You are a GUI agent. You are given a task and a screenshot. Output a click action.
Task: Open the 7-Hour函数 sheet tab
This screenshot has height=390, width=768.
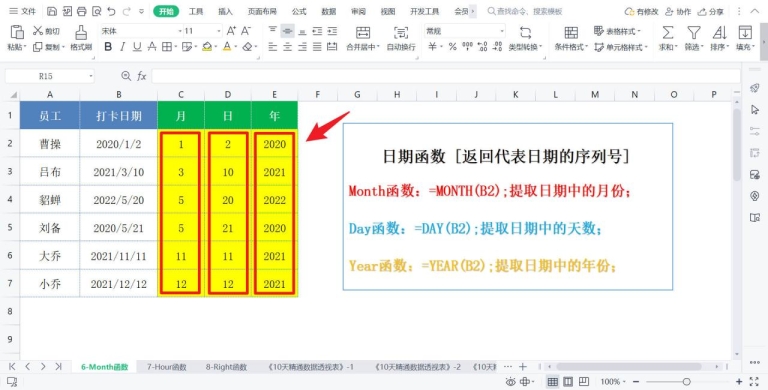pyautogui.click(x=167, y=366)
